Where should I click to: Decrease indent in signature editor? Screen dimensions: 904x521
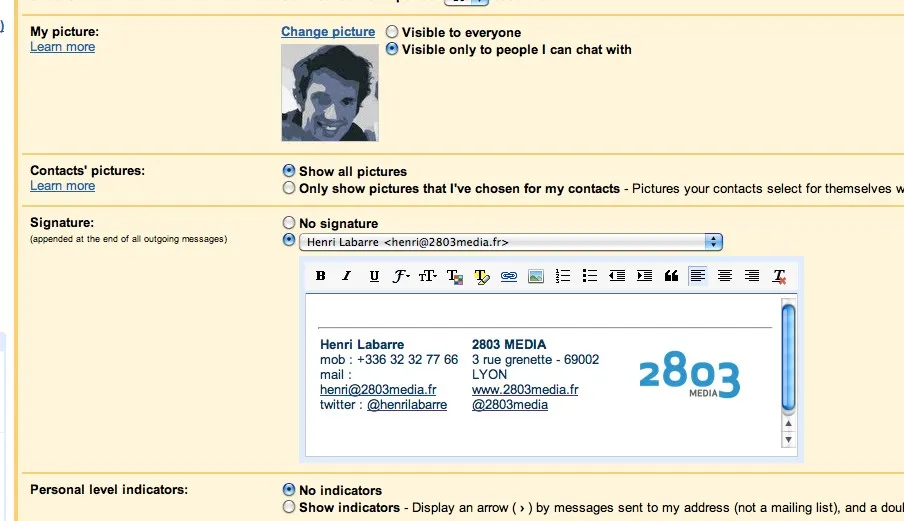coord(617,276)
